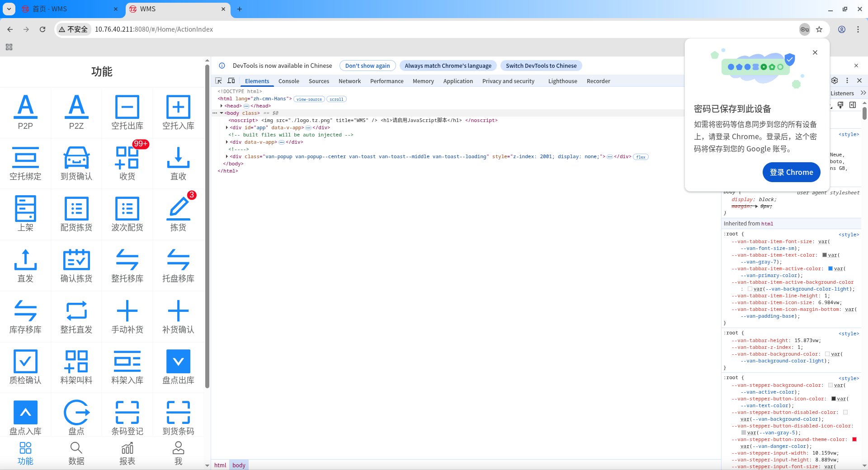Viewport: 868px width, 470px height.
Task: Switch to the 数据 bottom tab
Action: coord(76,453)
